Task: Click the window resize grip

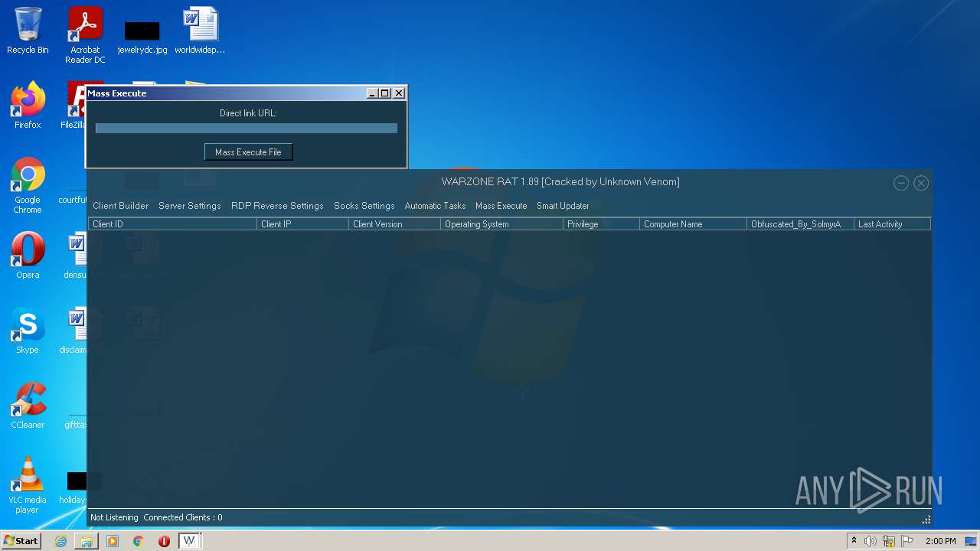Action: coord(926,520)
